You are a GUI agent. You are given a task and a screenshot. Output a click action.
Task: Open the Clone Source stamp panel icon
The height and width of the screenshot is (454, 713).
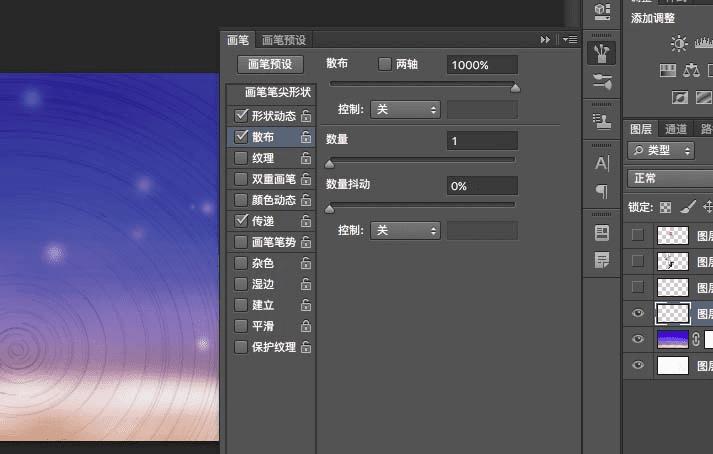coord(602,121)
